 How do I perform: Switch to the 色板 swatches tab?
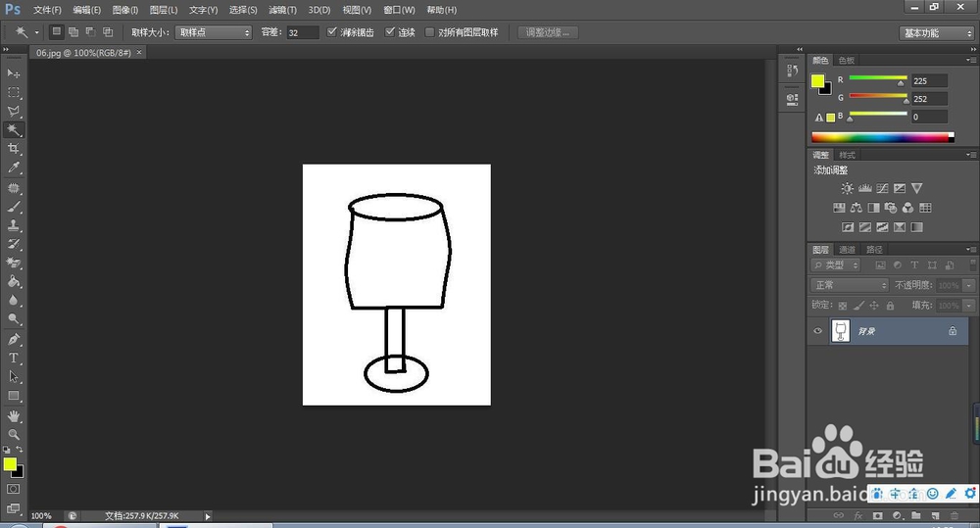[x=847, y=60]
